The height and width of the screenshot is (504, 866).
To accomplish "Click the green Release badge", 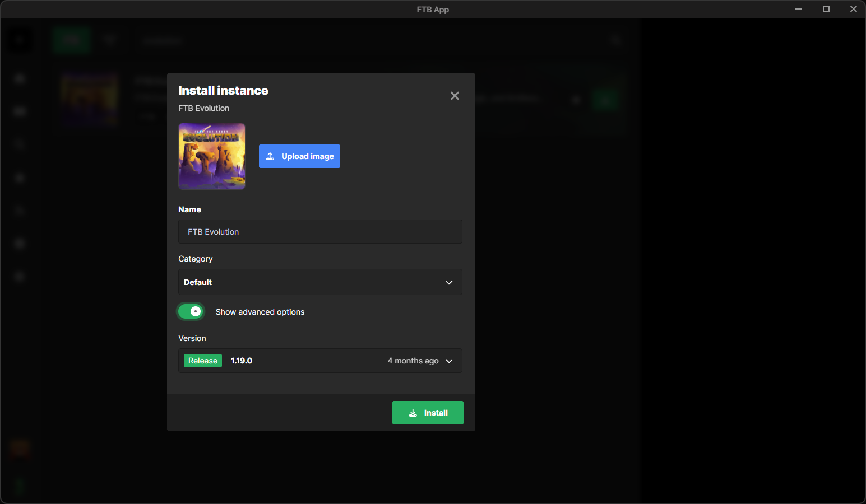I will point(202,361).
